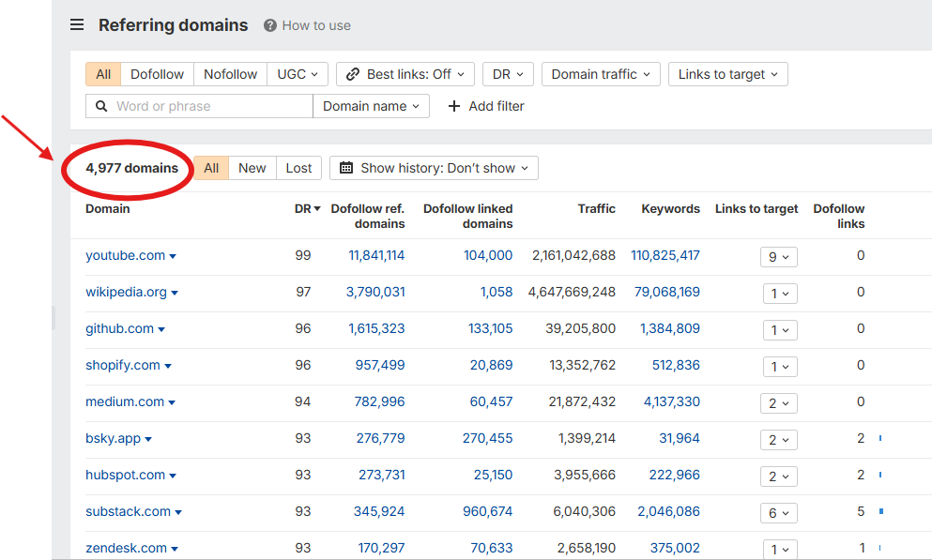Open the Links to target dropdown
932x560 pixels.
[x=727, y=73]
